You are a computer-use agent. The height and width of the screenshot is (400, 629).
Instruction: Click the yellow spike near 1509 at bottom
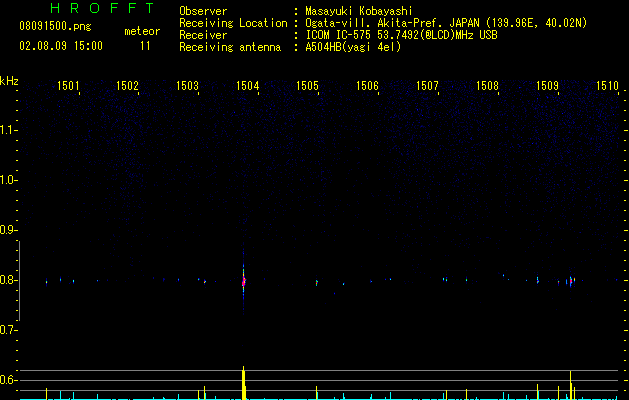pyautogui.click(x=570, y=385)
